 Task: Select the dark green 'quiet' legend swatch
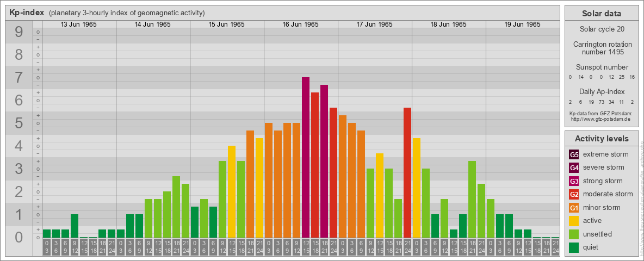click(x=574, y=247)
